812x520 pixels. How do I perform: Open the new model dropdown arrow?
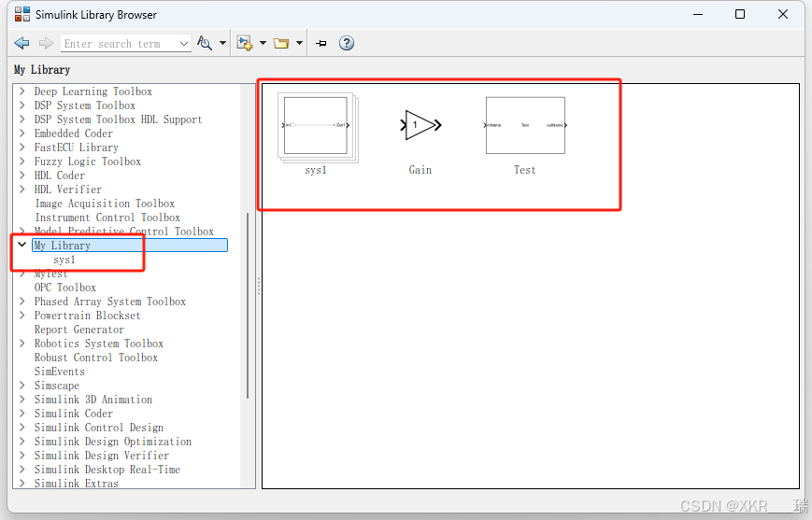pos(263,43)
